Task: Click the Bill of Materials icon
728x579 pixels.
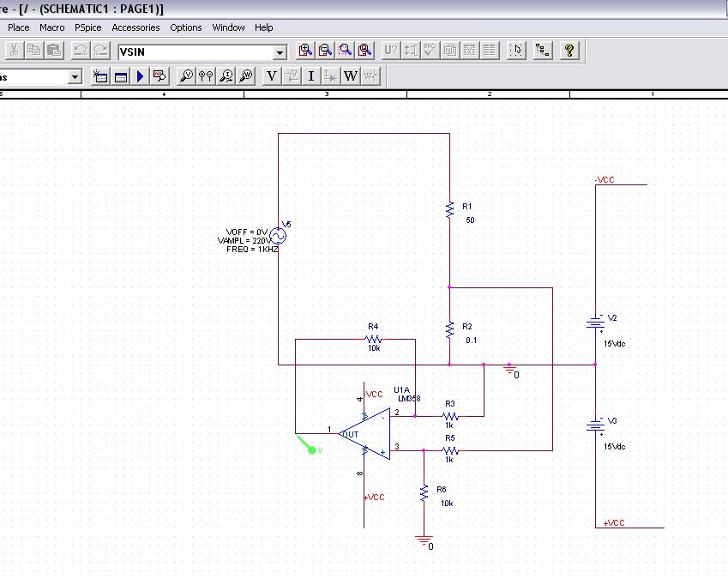Action: tap(490, 50)
